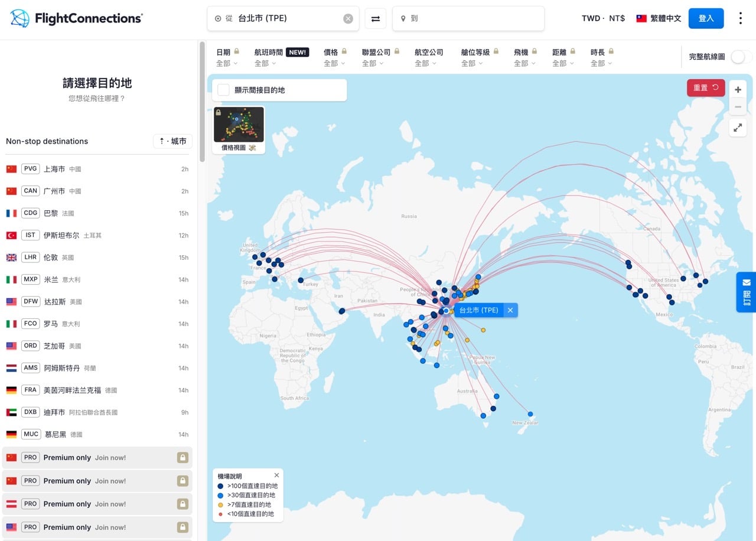This screenshot has height=541, width=756.
Task: Expand the map to fullscreen
Action: [738, 127]
